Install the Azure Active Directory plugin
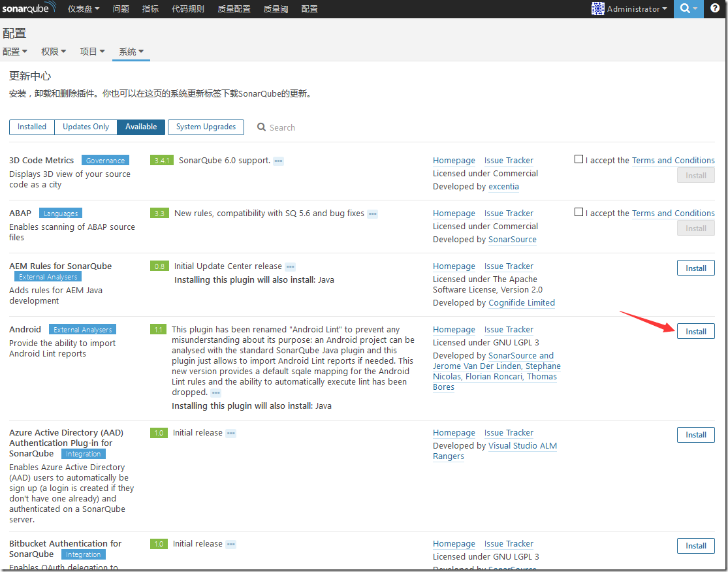This screenshot has height=572, width=728. [x=695, y=435]
